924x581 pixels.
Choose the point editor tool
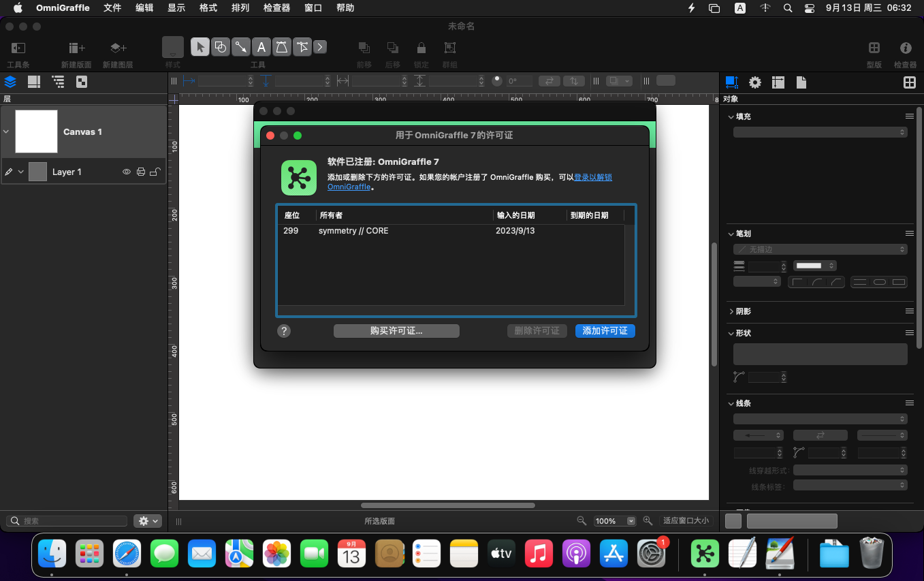(302, 47)
